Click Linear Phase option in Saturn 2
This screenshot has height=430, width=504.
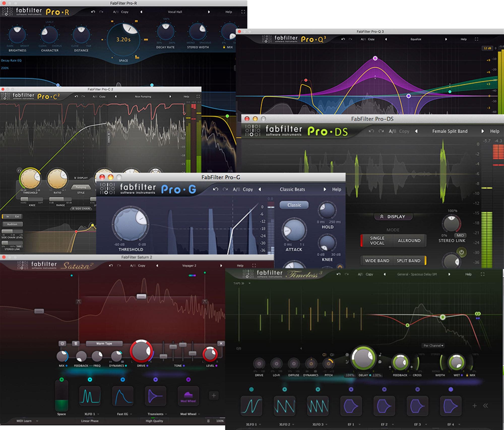[x=90, y=421]
